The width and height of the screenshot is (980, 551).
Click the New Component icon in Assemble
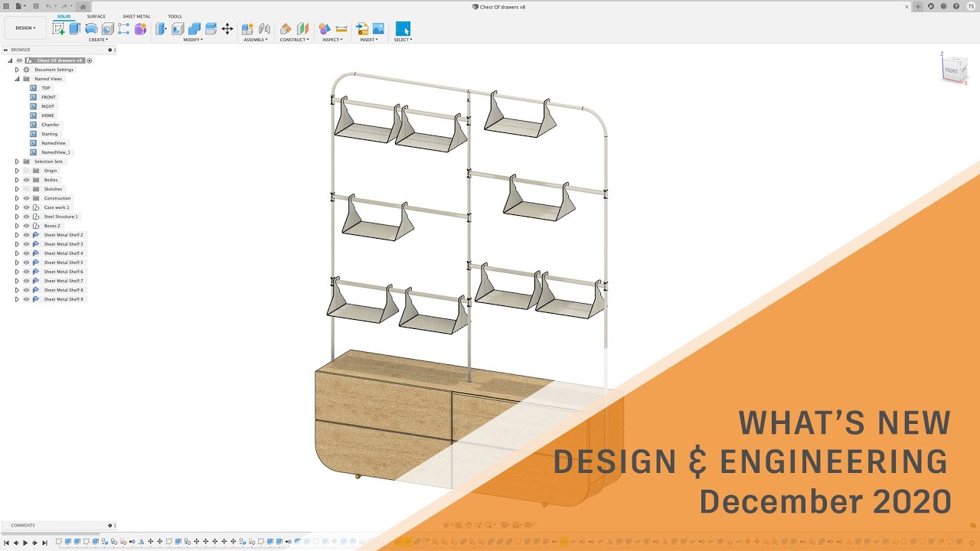(248, 29)
